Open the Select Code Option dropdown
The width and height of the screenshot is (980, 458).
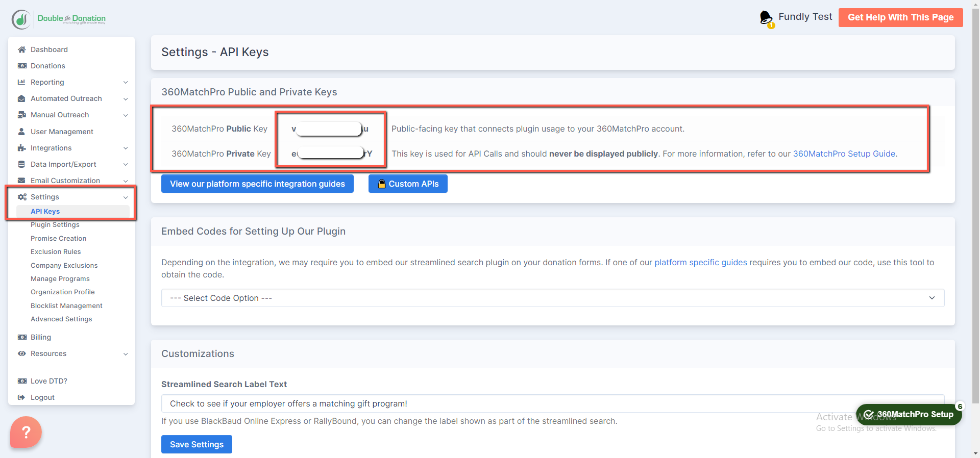(x=553, y=298)
